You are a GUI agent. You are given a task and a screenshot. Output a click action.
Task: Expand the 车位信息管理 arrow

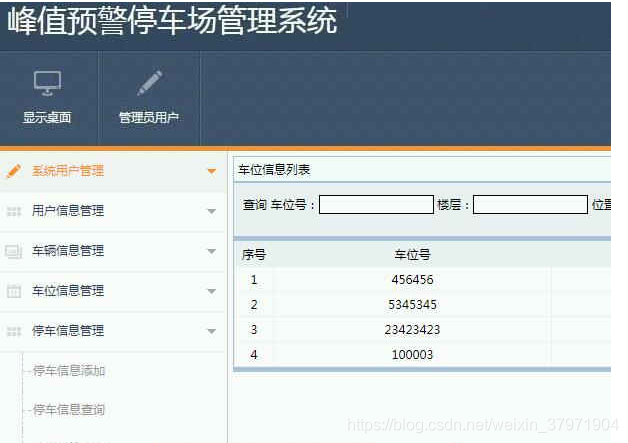click(x=211, y=291)
